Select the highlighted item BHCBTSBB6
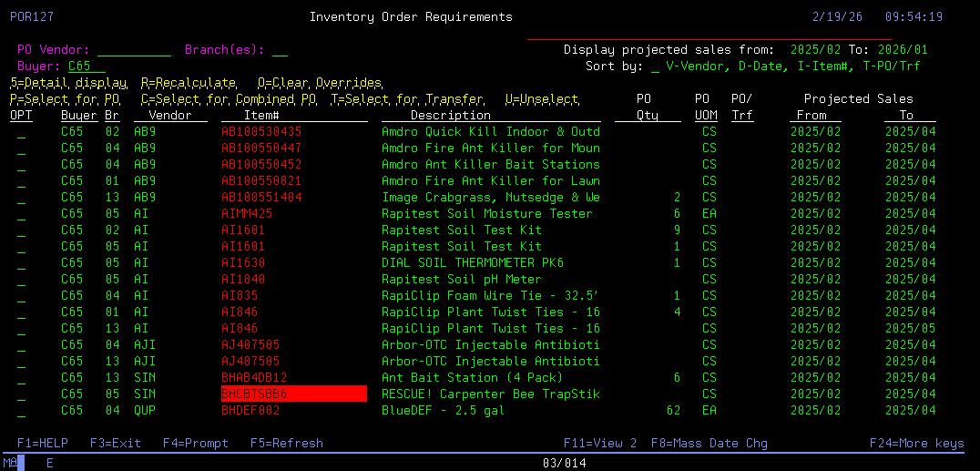 (x=293, y=394)
